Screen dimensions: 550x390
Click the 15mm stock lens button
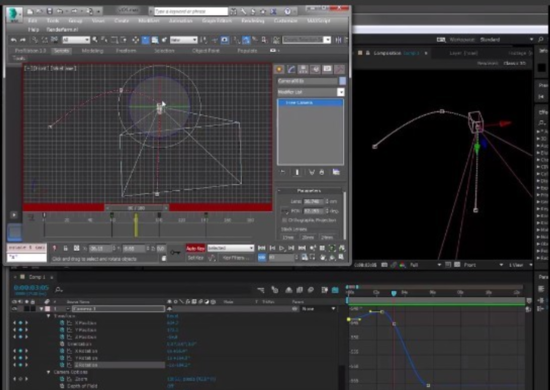click(288, 238)
